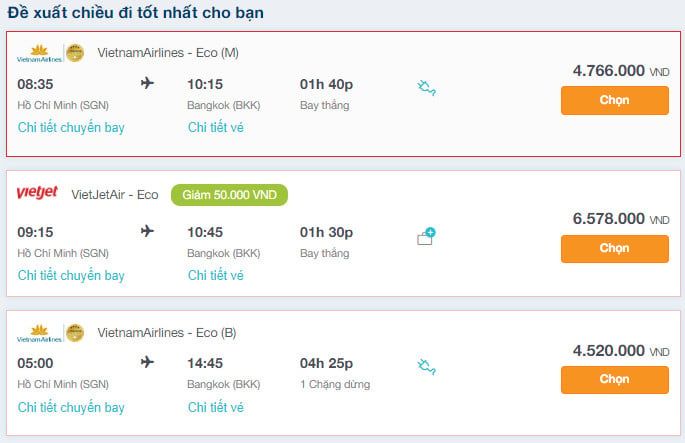The image size is (685, 443).
Task: Click the VietJet logo on the 09:15 flight
Action: pos(38,193)
